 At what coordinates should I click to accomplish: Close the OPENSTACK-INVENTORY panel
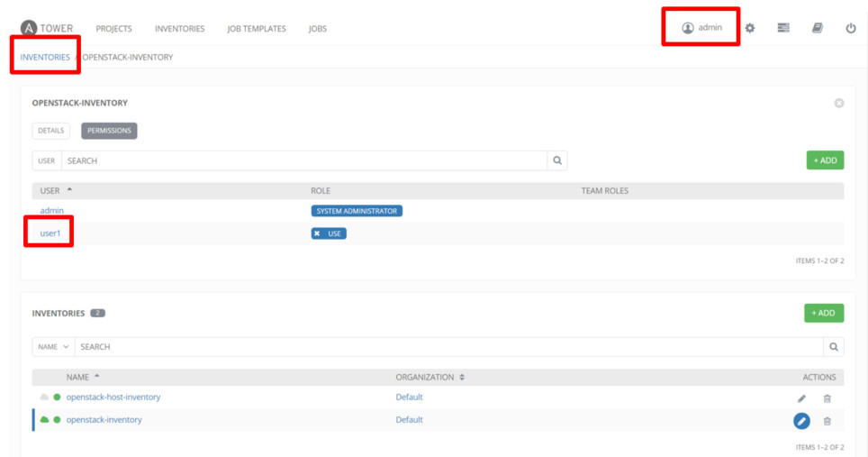pos(839,103)
